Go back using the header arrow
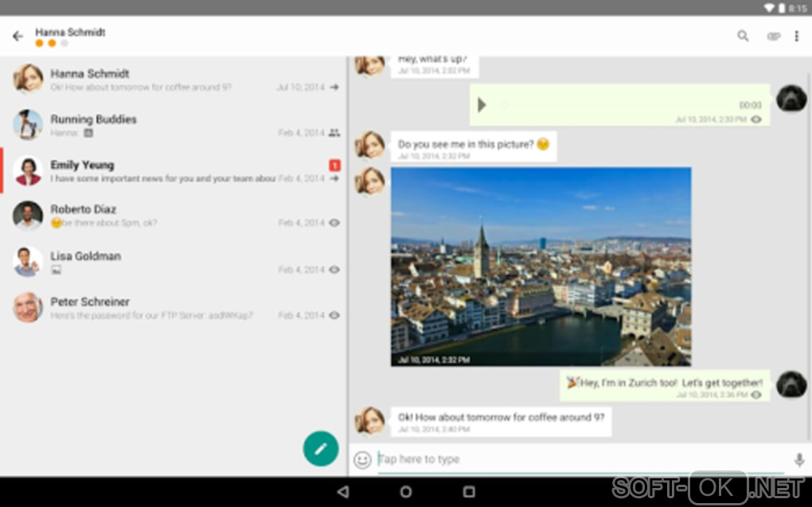This screenshot has height=507, width=812. pyautogui.click(x=18, y=36)
